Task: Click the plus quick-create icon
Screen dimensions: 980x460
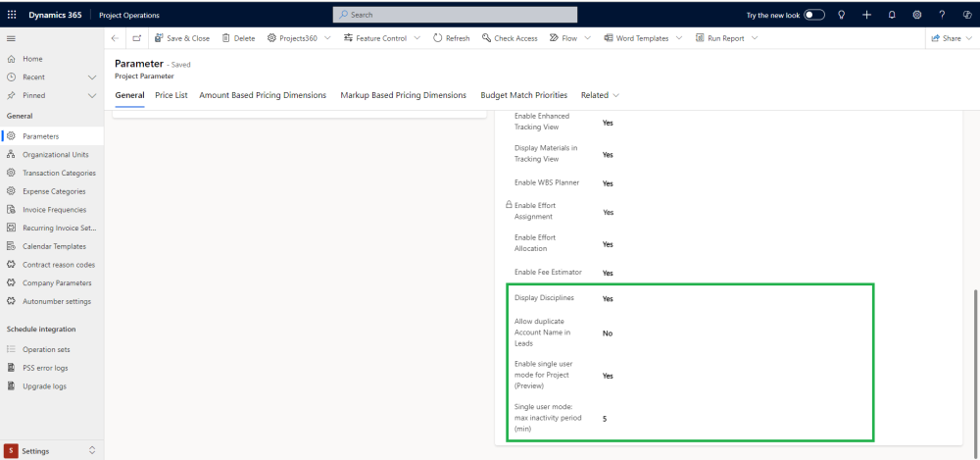Action: tap(866, 15)
